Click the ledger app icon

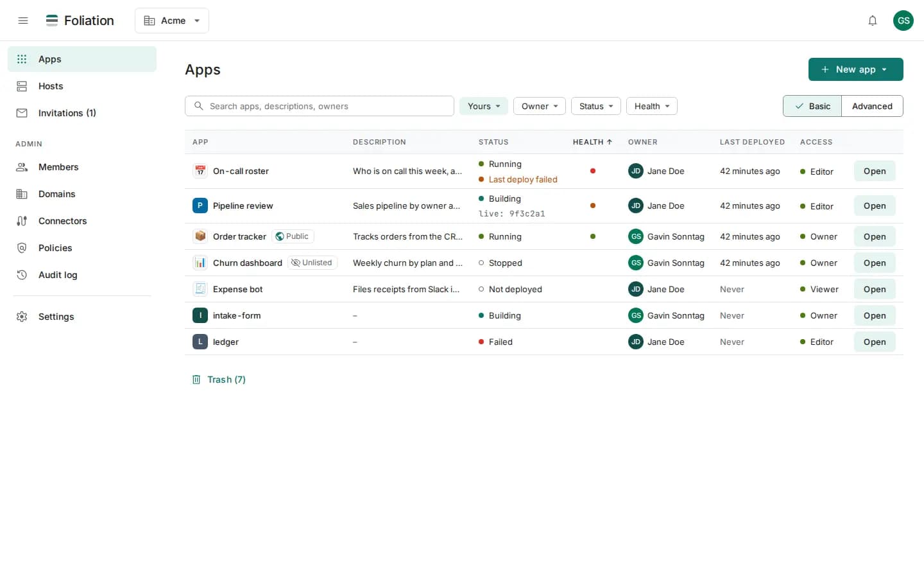(200, 342)
